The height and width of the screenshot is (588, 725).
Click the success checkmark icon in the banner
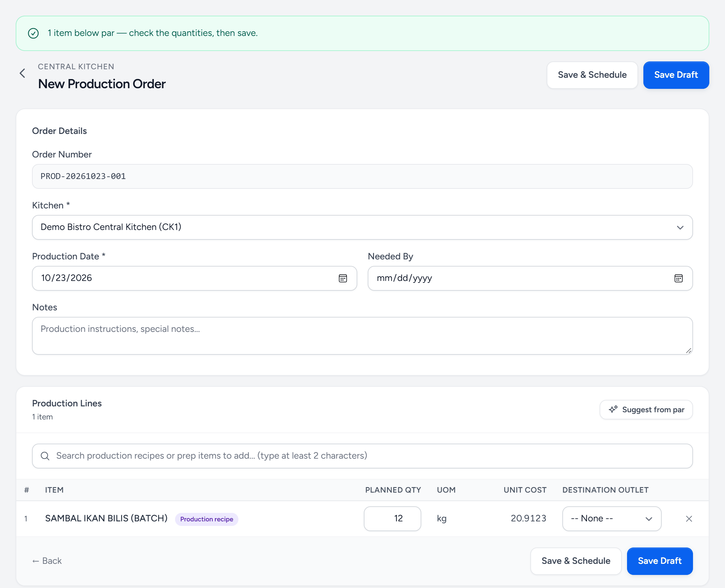tap(33, 33)
